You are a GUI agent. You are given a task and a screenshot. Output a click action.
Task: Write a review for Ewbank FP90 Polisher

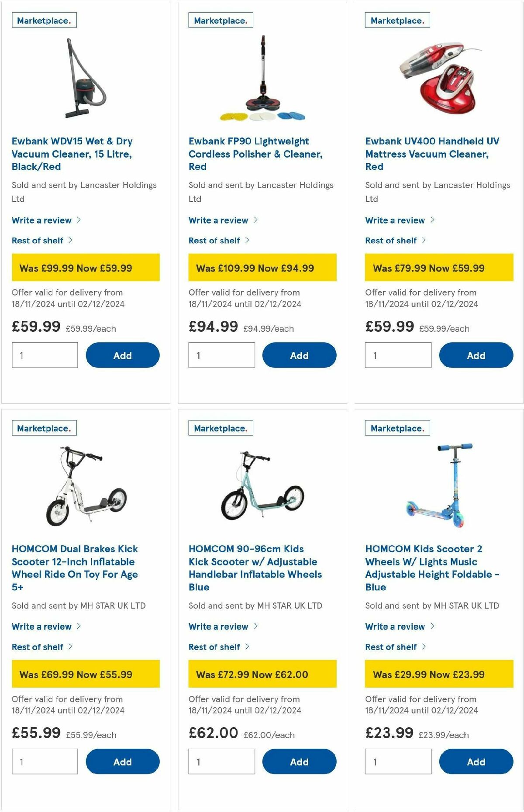click(218, 220)
